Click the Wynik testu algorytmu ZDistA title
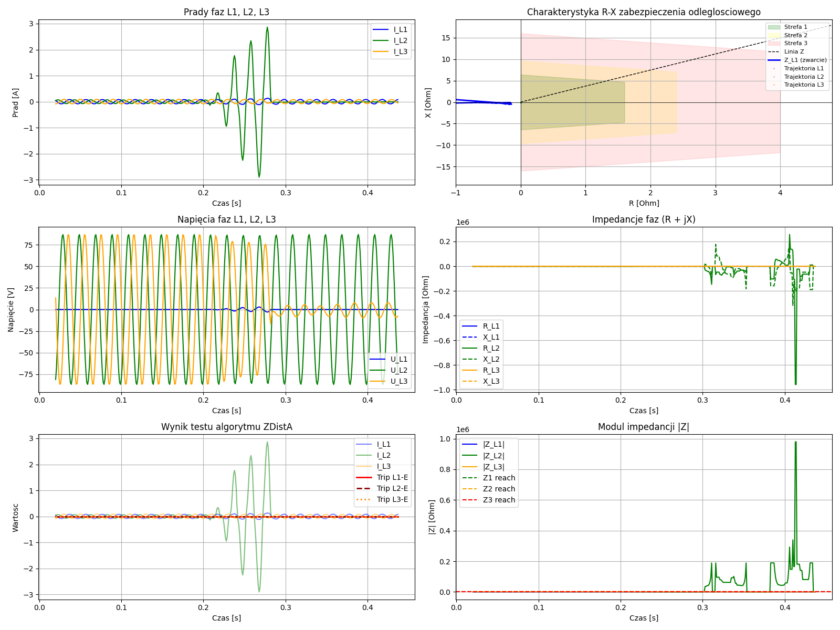840x630 pixels. point(226,427)
